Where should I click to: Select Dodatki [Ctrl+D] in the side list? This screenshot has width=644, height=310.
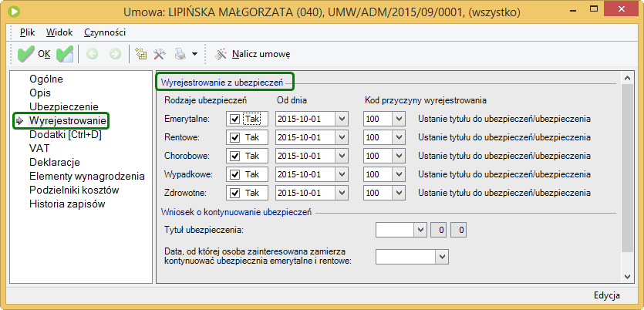[66, 134]
